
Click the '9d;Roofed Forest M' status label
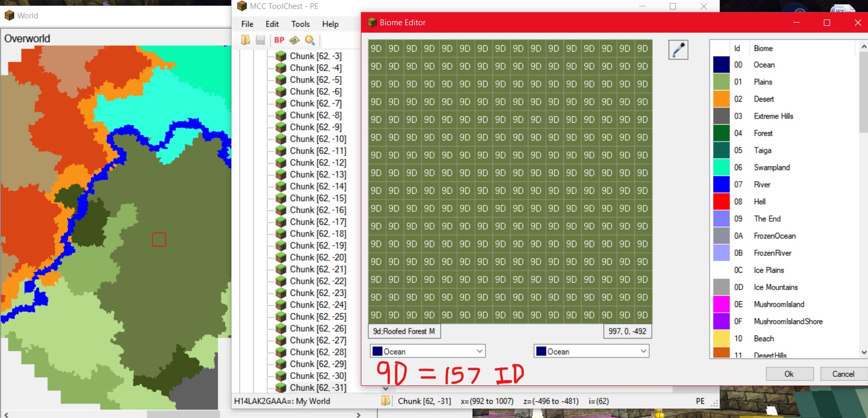(404, 331)
